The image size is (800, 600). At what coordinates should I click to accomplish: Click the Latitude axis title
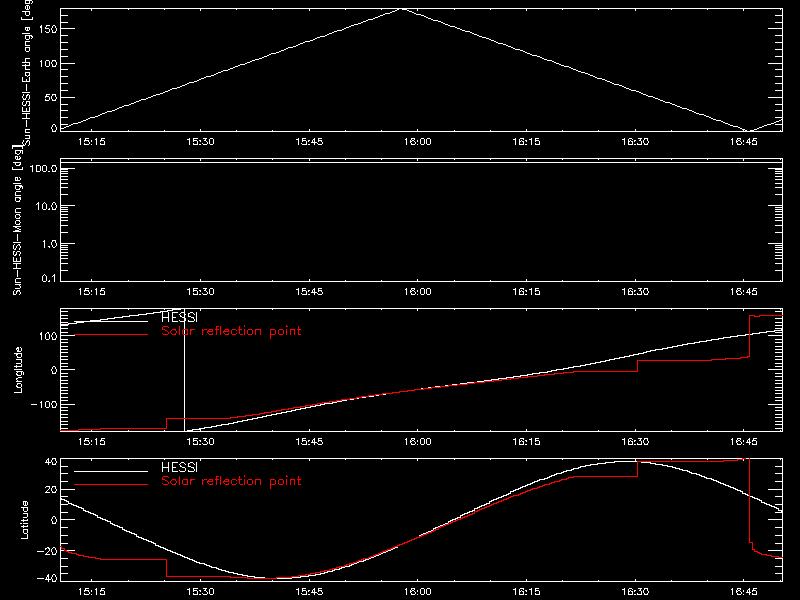(24, 520)
